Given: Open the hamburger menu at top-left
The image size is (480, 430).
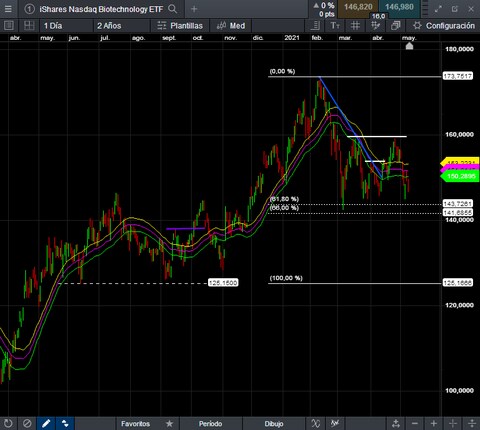Looking at the screenshot, I should point(8,9).
